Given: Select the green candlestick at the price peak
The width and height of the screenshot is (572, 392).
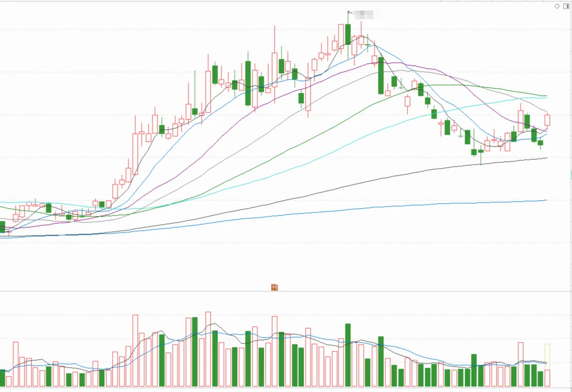Looking at the screenshot, I should (348, 34).
